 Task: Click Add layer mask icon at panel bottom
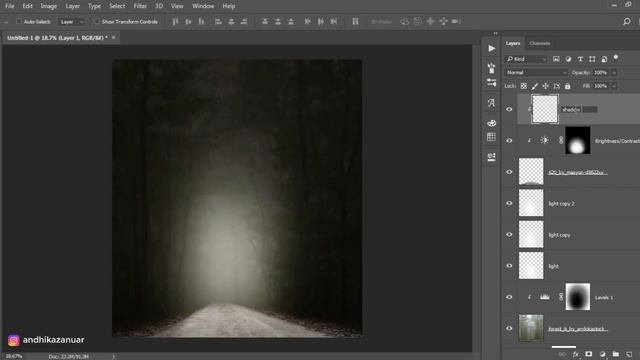click(x=589, y=354)
